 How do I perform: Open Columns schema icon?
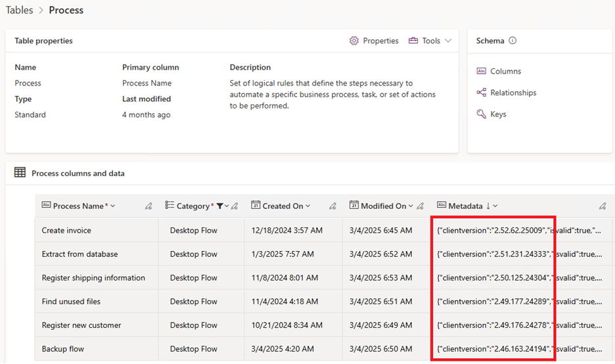[481, 71]
